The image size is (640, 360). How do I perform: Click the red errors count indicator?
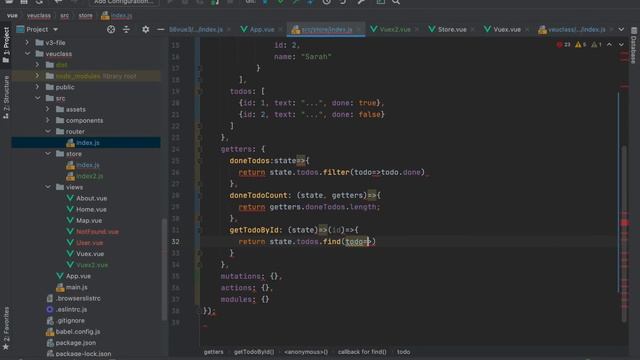(x=564, y=44)
